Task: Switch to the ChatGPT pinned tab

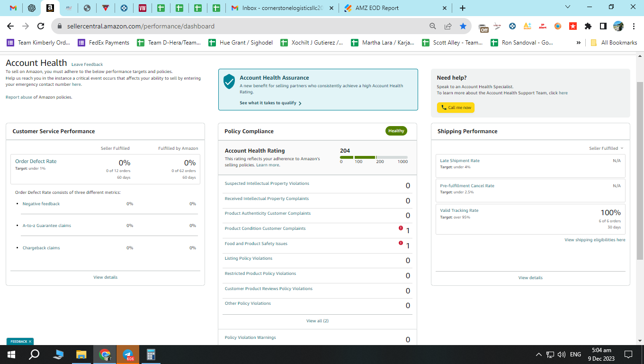Action: pos(32,8)
